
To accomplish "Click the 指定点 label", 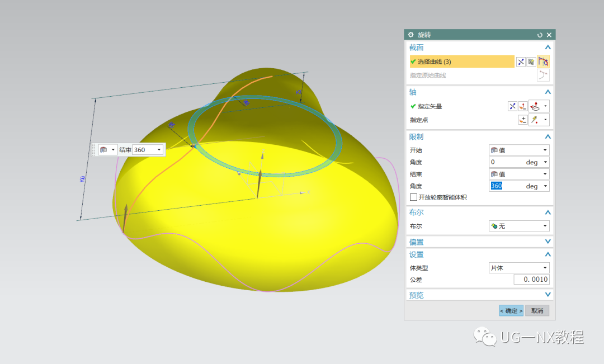I will coord(419,120).
